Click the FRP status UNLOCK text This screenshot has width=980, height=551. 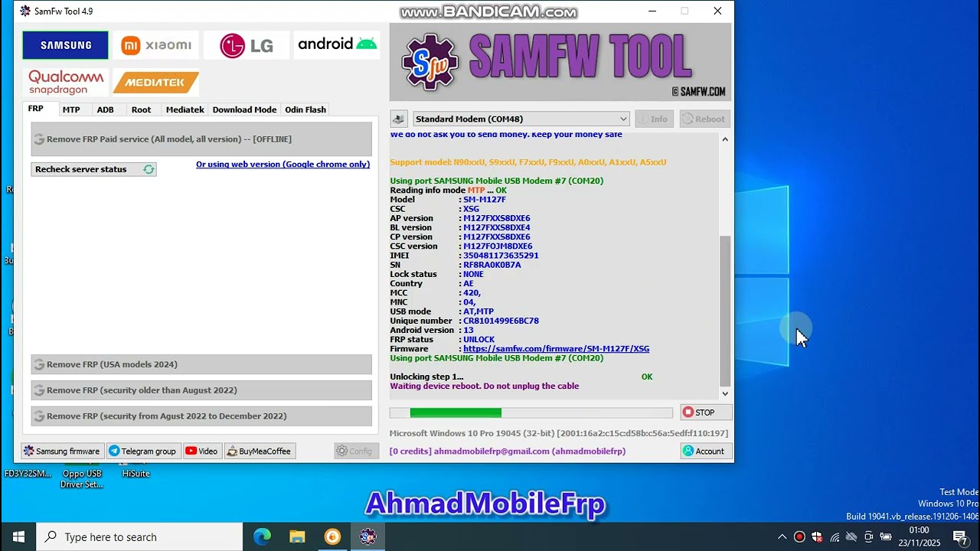(479, 340)
